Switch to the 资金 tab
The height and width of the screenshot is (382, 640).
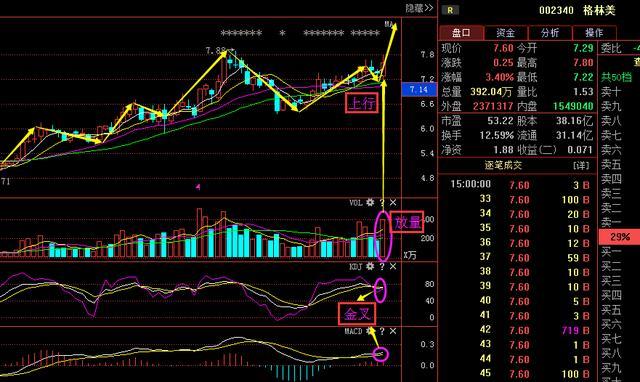506,33
